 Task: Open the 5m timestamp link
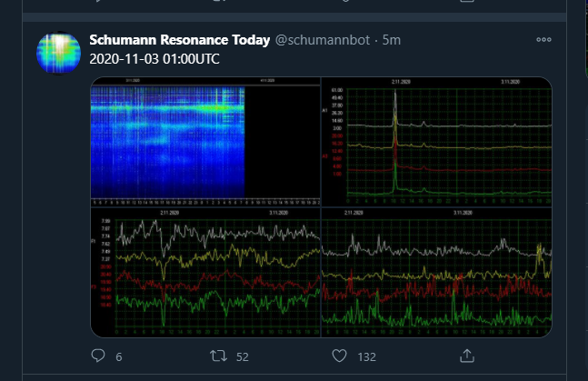[x=392, y=40]
